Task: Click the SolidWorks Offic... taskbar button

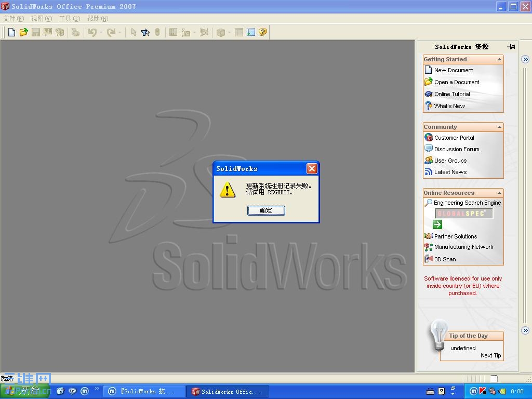Action: coord(228,392)
